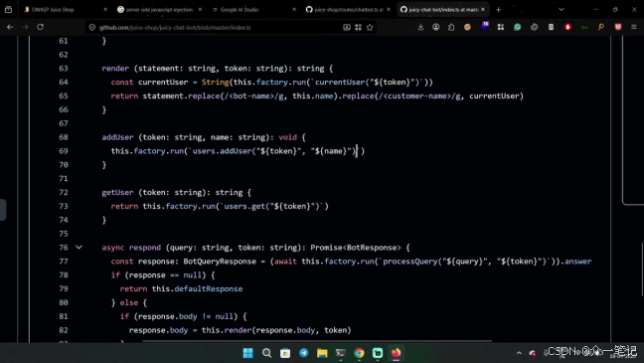The width and height of the screenshot is (644, 363).
Task: Switch to Firefox in the taskbar
Action: coord(396,353)
